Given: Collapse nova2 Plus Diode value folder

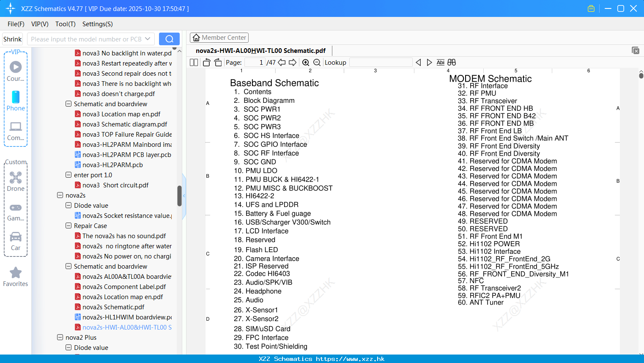Looking at the screenshot, I should (x=69, y=347).
